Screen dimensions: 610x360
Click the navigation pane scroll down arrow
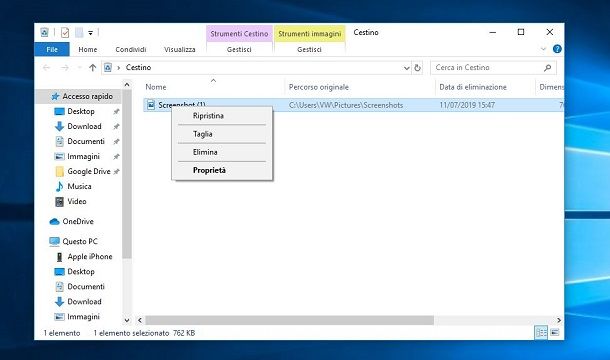click(127, 320)
